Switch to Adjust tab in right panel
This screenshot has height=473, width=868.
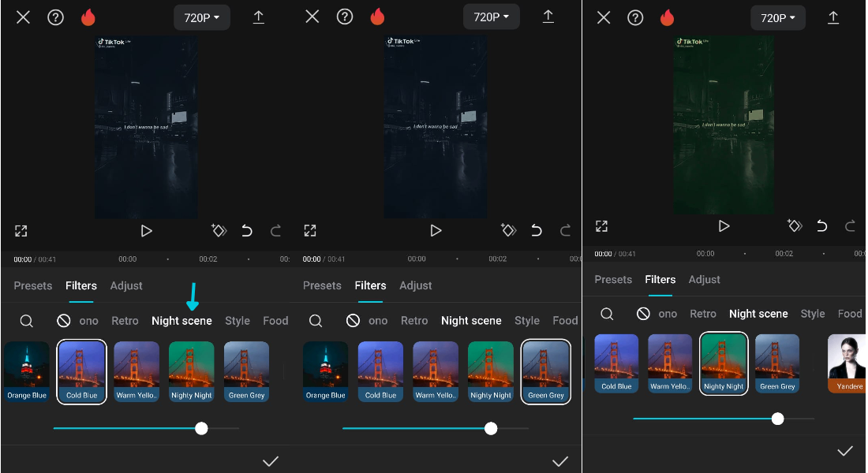point(704,279)
